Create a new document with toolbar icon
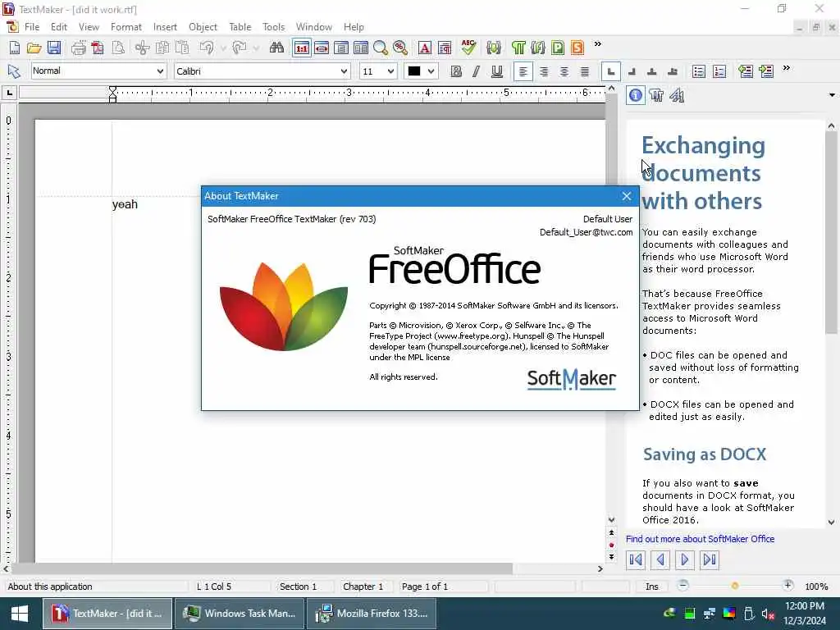This screenshot has height=630, width=840. (x=15, y=48)
